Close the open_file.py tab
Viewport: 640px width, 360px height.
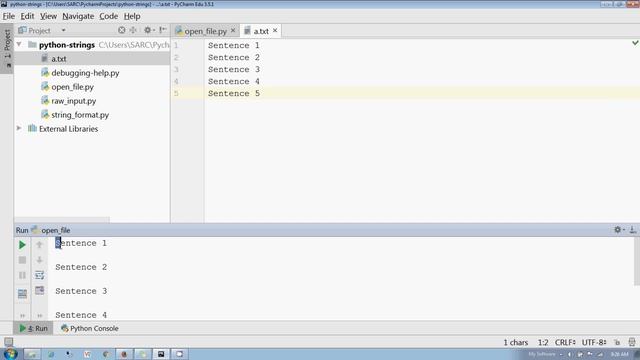point(233,31)
